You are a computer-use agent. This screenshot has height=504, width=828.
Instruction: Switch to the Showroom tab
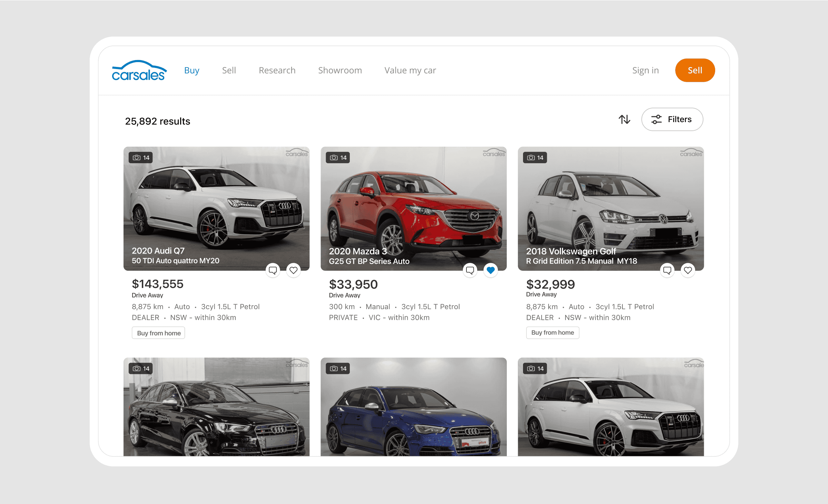[340, 70]
